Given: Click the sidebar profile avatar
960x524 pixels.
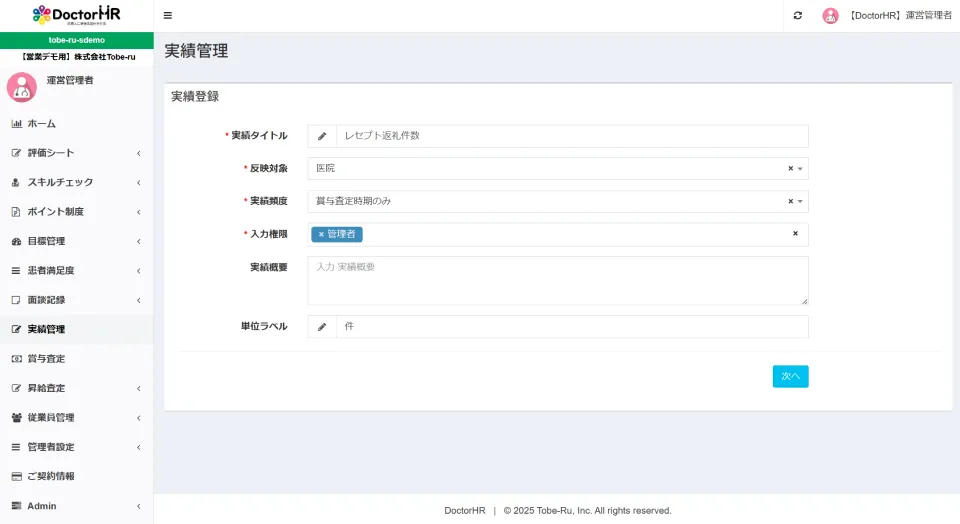Looking at the screenshot, I should 22,88.
